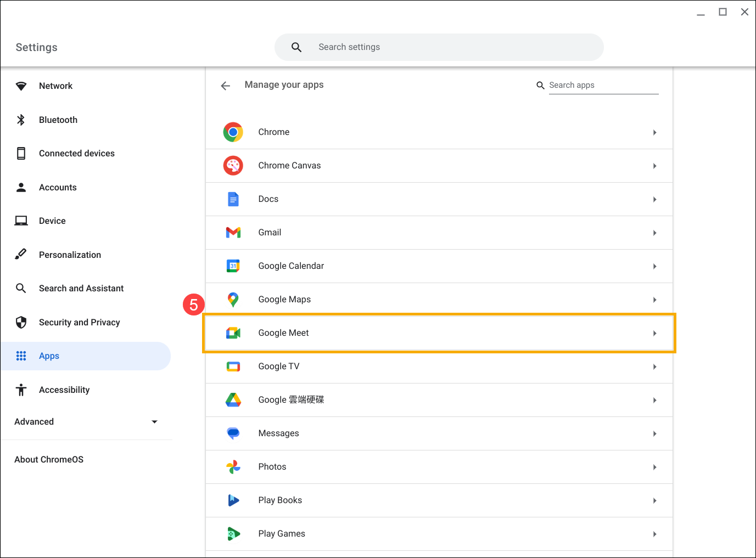Click the Network wifi icon in sidebar
Image resolution: width=756 pixels, height=558 pixels.
pyautogui.click(x=21, y=86)
